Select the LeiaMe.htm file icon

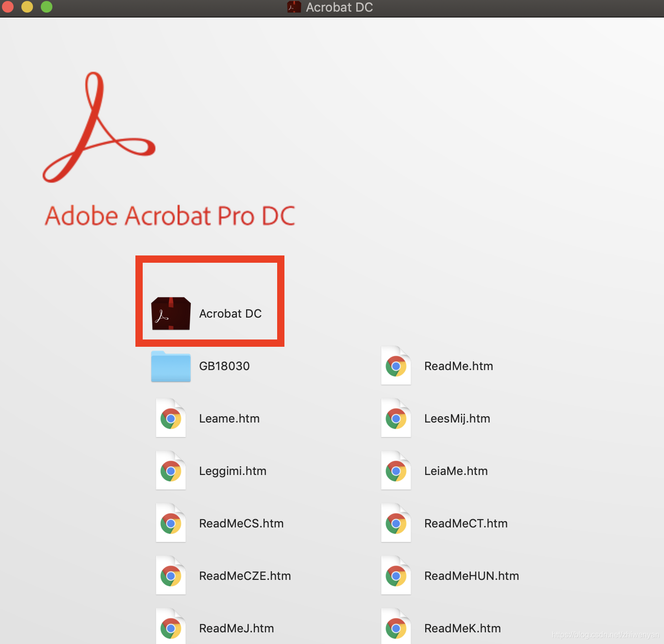point(396,471)
